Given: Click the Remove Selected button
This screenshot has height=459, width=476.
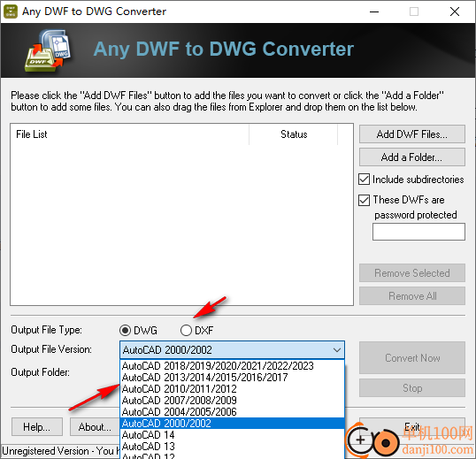Looking at the screenshot, I should [412, 273].
